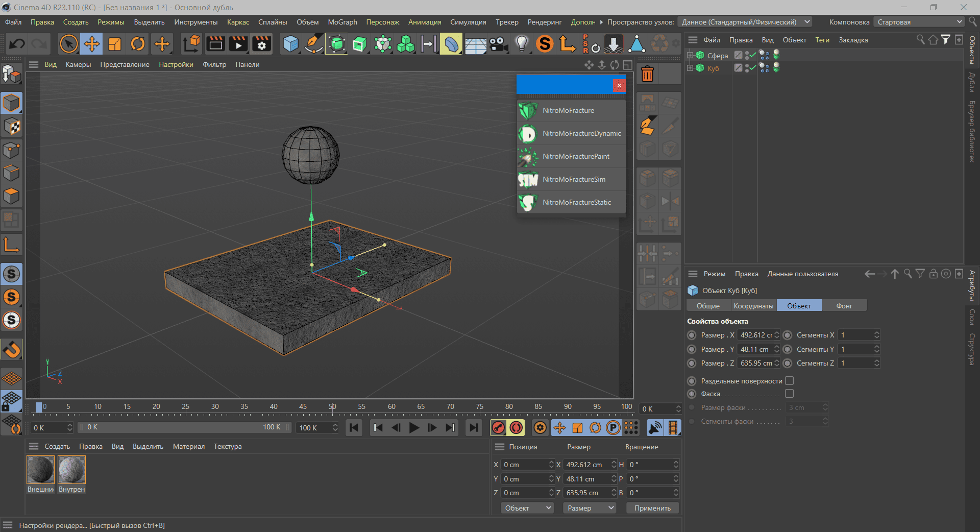Launch NitroMoFracturePaint
Screen dimensions: 980x532
click(571, 156)
